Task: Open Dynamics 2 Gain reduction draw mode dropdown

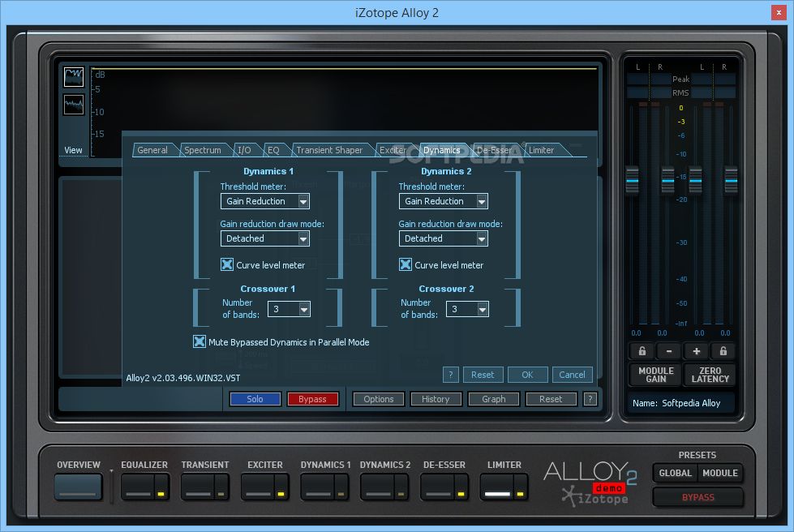Action: click(x=443, y=238)
